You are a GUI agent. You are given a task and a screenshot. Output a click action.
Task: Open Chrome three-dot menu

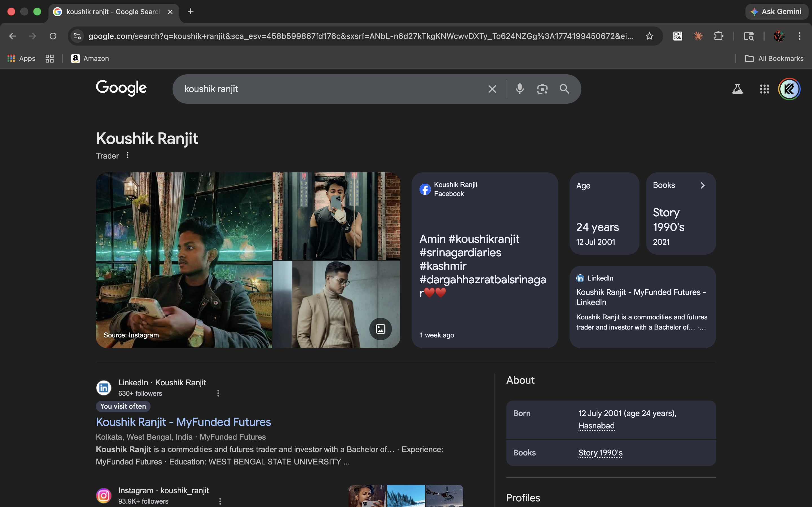[x=799, y=36]
